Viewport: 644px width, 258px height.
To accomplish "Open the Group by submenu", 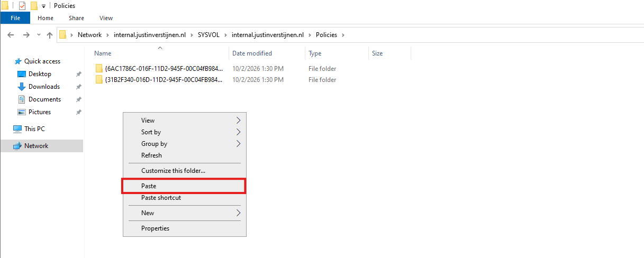I will 184,144.
